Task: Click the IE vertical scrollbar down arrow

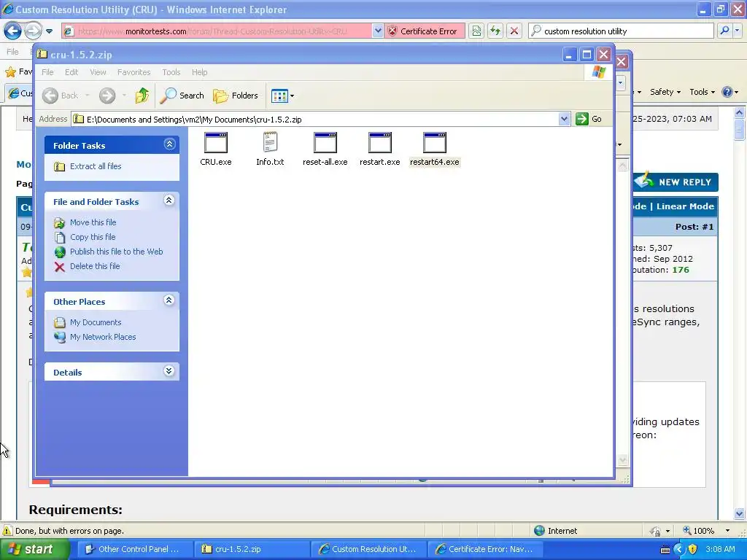Action: (x=740, y=513)
